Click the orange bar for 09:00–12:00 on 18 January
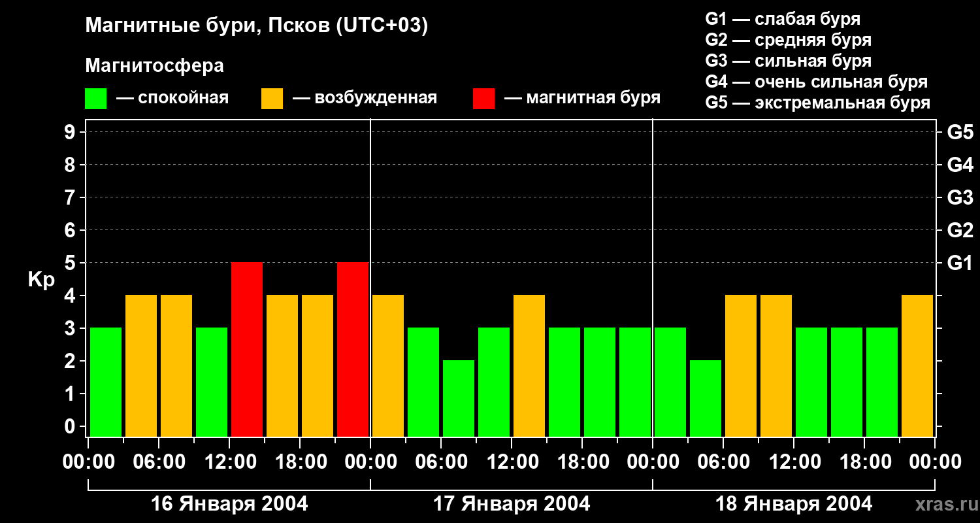 coord(776,365)
